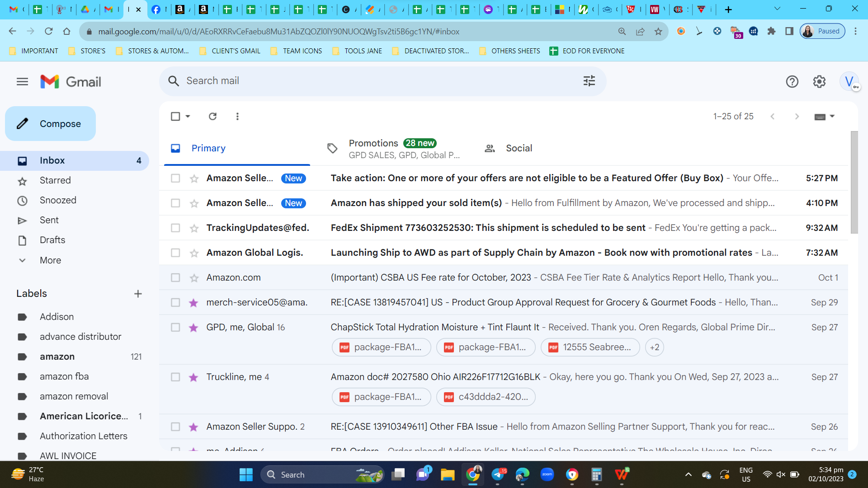This screenshot has height=488, width=868.
Task: Show hidden system tray icons chevron
Action: (688, 475)
